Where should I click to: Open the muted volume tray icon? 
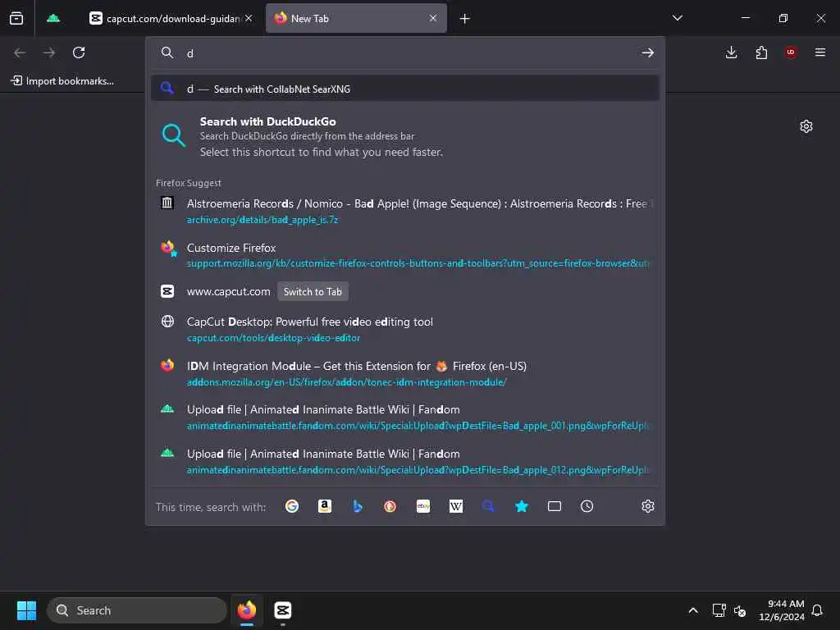pos(741,610)
